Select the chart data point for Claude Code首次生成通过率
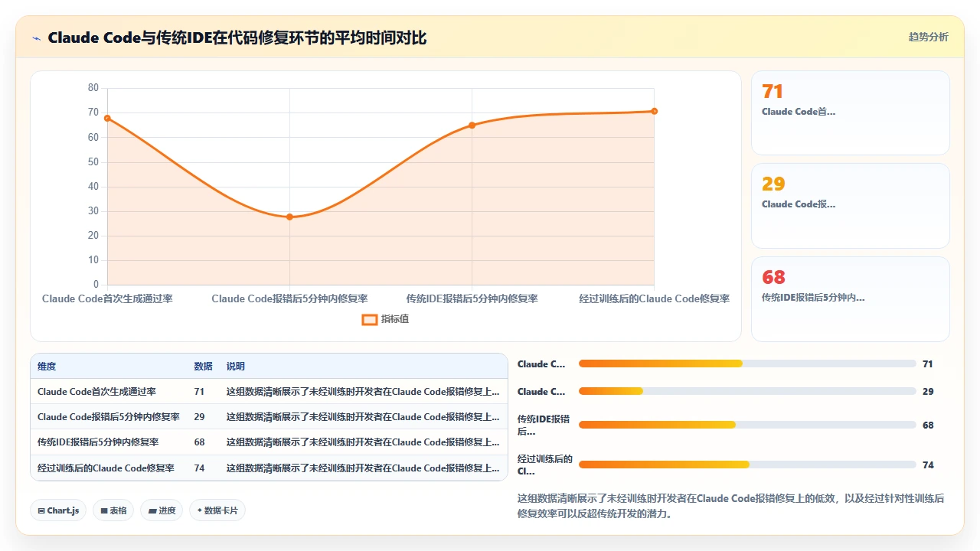 click(107, 118)
